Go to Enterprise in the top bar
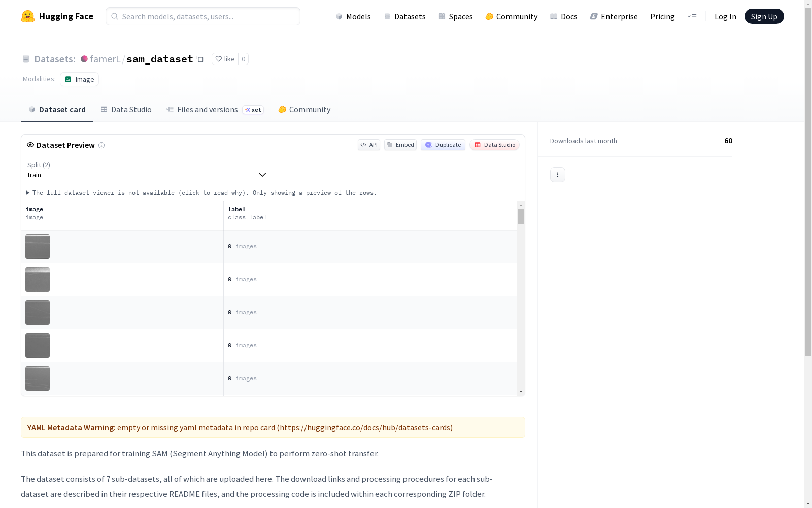 point(614,16)
